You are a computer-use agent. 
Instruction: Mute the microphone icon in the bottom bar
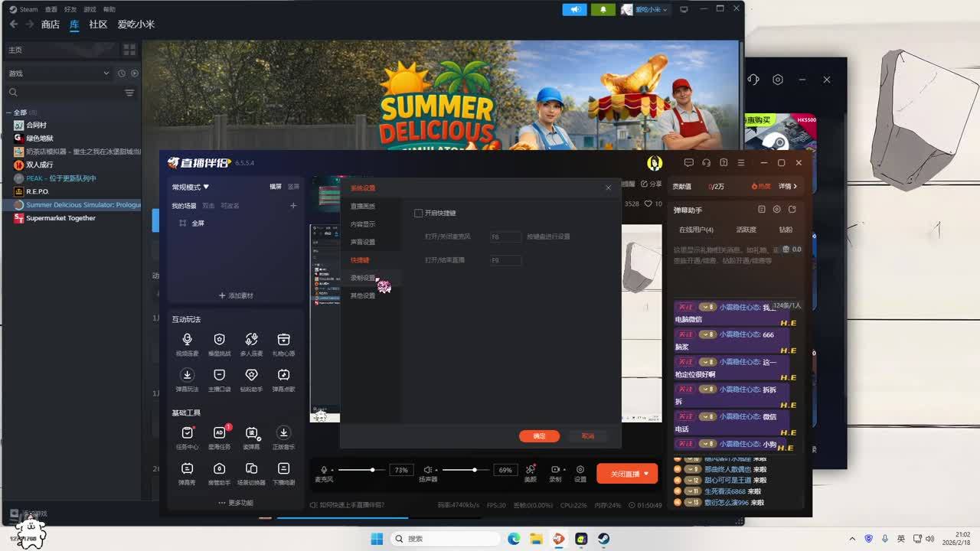click(x=324, y=470)
